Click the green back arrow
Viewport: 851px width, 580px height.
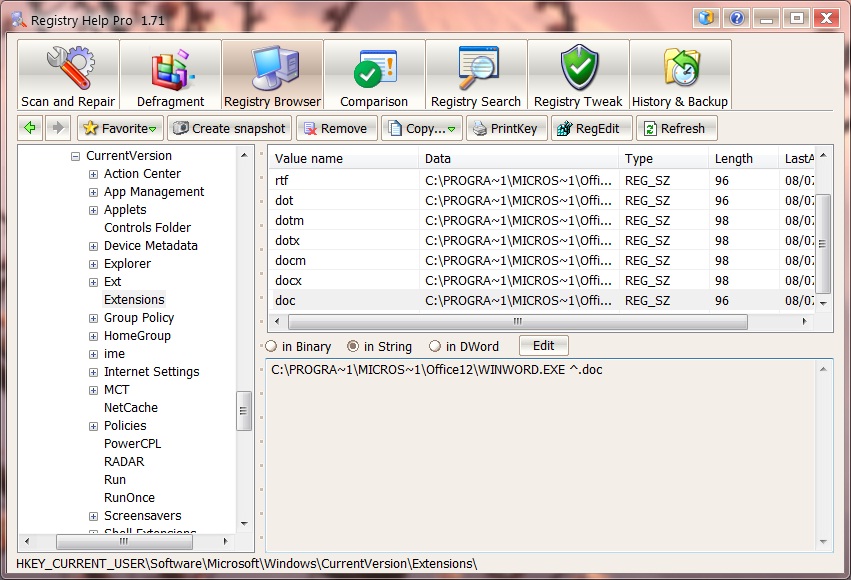tap(30, 128)
